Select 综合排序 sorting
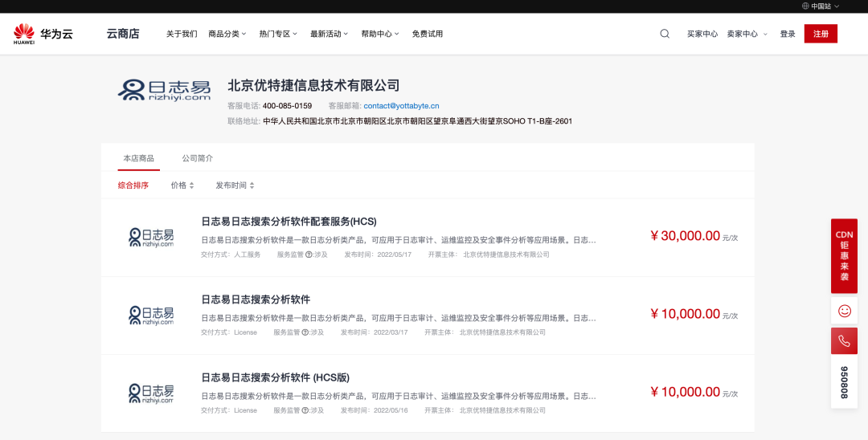The image size is (868, 440). pos(133,185)
